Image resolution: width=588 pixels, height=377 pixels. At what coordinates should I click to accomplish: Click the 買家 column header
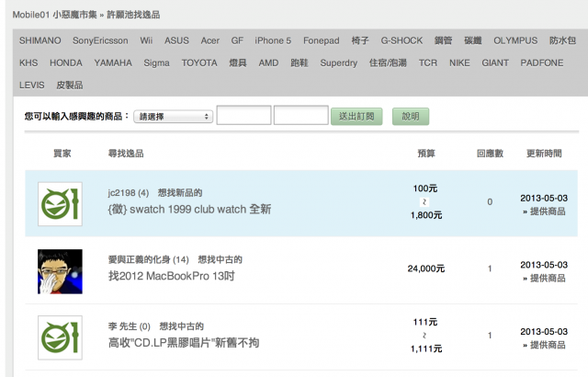coord(62,154)
